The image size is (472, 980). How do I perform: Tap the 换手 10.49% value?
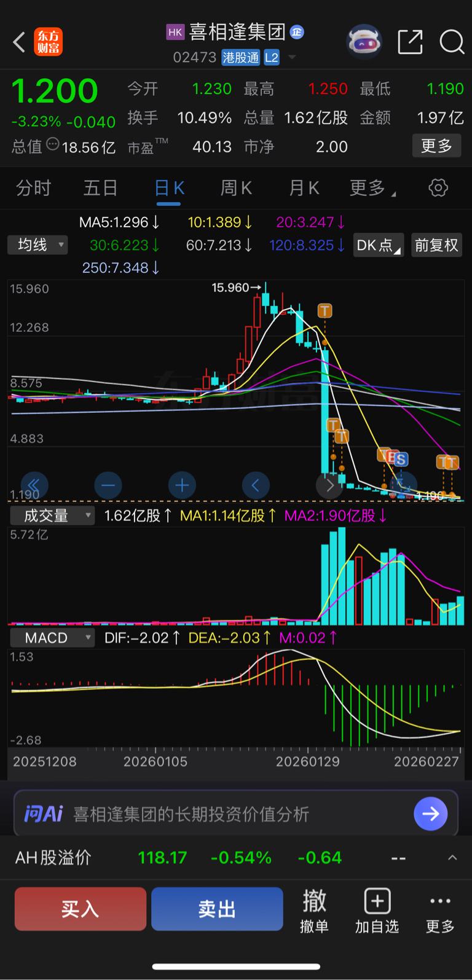(204, 118)
